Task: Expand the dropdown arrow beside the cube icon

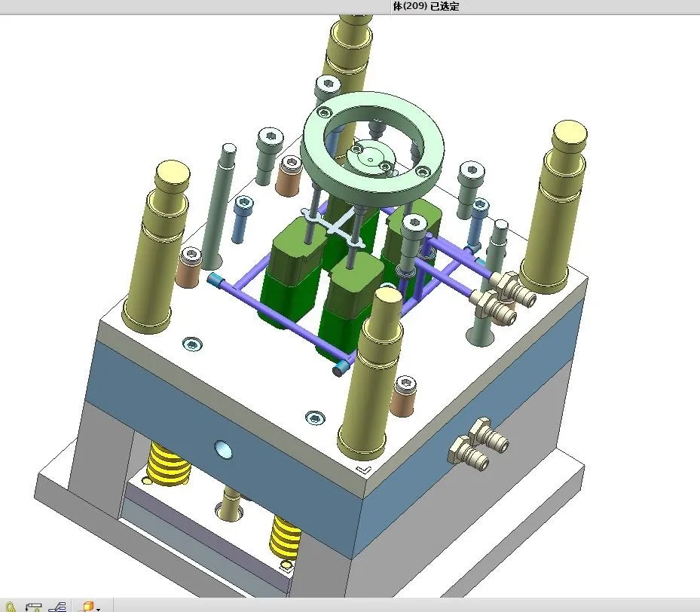Action: click(98, 609)
